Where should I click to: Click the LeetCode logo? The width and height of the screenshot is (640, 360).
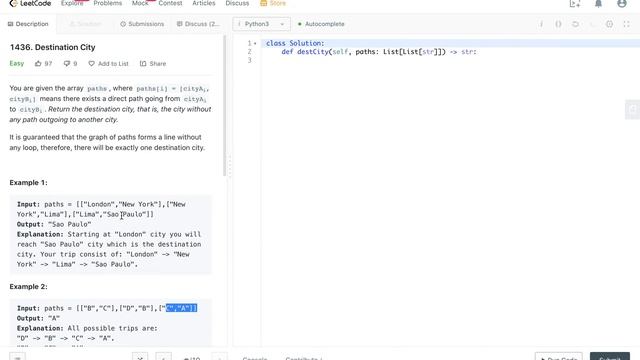[x=30, y=3]
